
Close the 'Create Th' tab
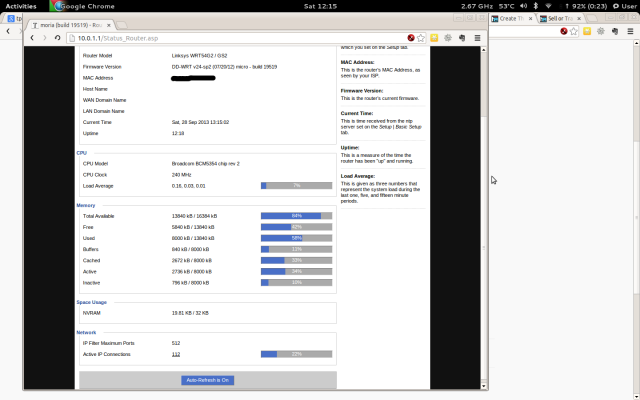pos(531,18)
